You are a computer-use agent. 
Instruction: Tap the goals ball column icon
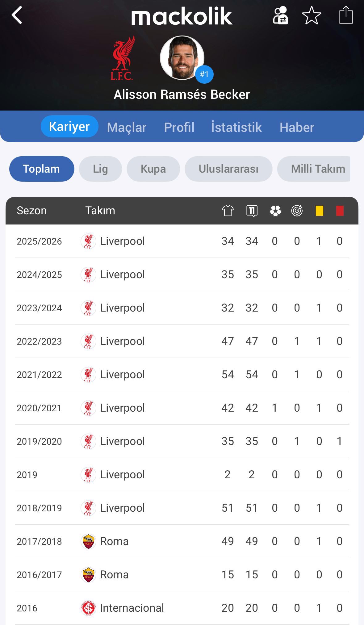point(275,211)
